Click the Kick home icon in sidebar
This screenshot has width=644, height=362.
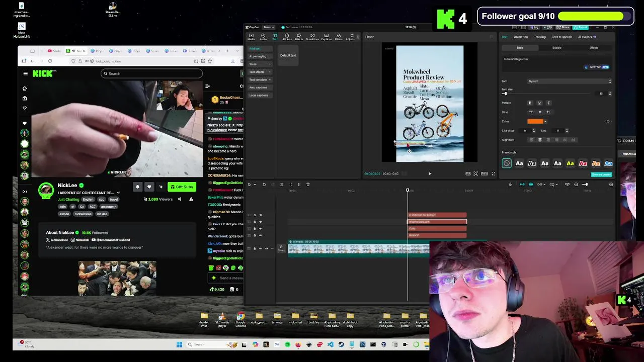[x=25, y=88]
